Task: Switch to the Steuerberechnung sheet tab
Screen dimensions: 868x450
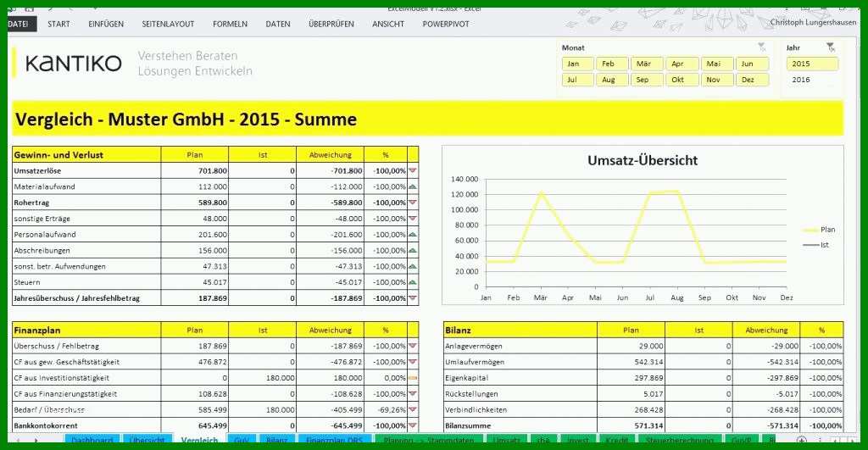Action: pos(679,440)
